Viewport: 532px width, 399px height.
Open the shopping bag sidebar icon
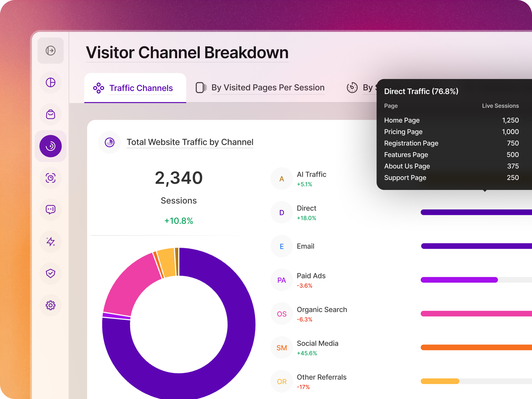[51, 114]
